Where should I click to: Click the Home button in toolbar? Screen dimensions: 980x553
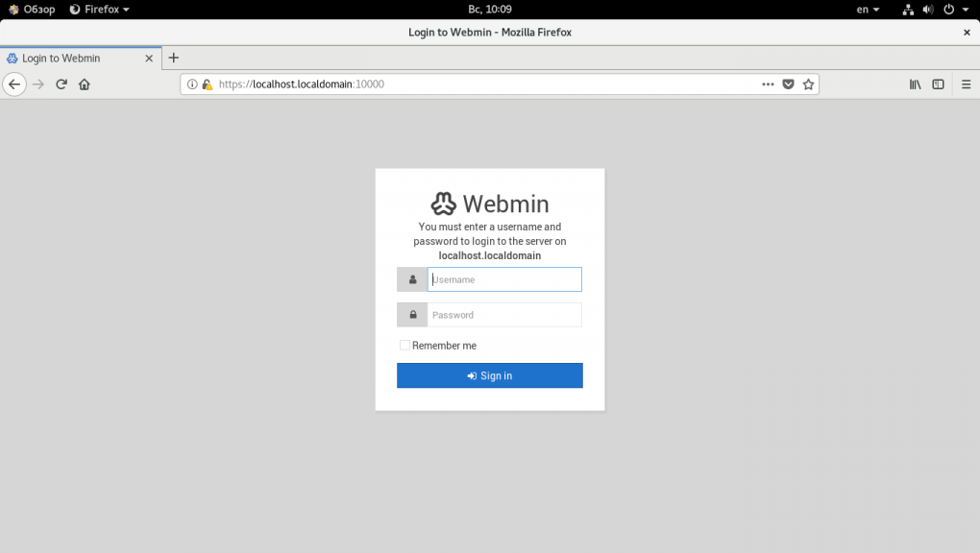point(85,84)
